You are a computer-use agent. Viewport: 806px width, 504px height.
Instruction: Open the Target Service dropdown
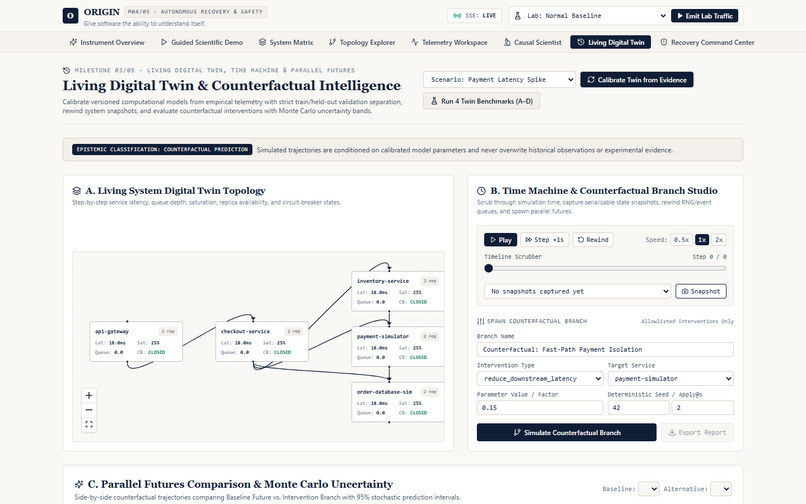coord(670,379)
